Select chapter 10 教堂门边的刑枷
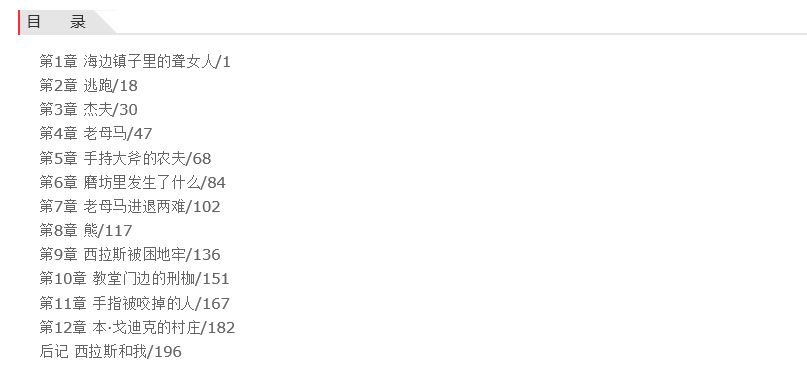The height and width of the screenshot is (381, 807). click(134, 279)
